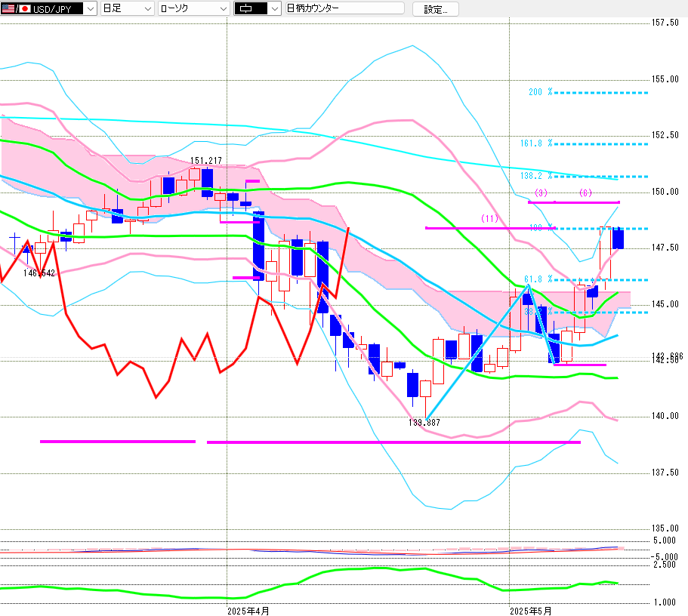The height and width of the screenshot is (616, 688).
Task: Open the 日足 timeframe dropdown
Action: [127, 8]
